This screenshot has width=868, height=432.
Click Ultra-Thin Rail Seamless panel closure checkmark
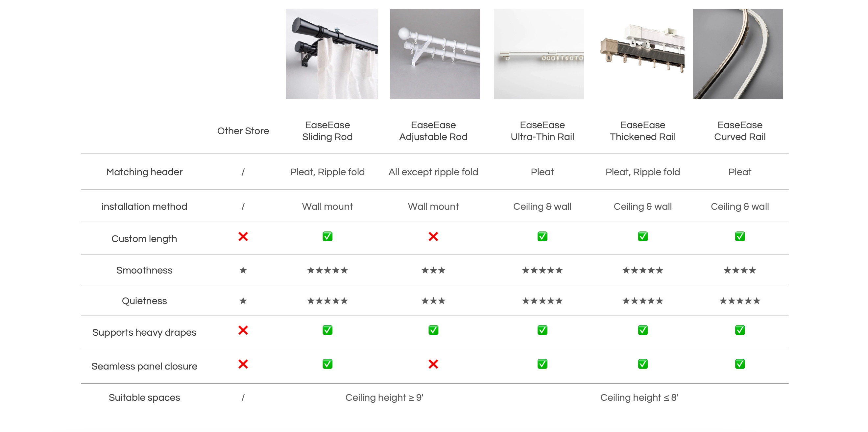(x=542, y=364)
